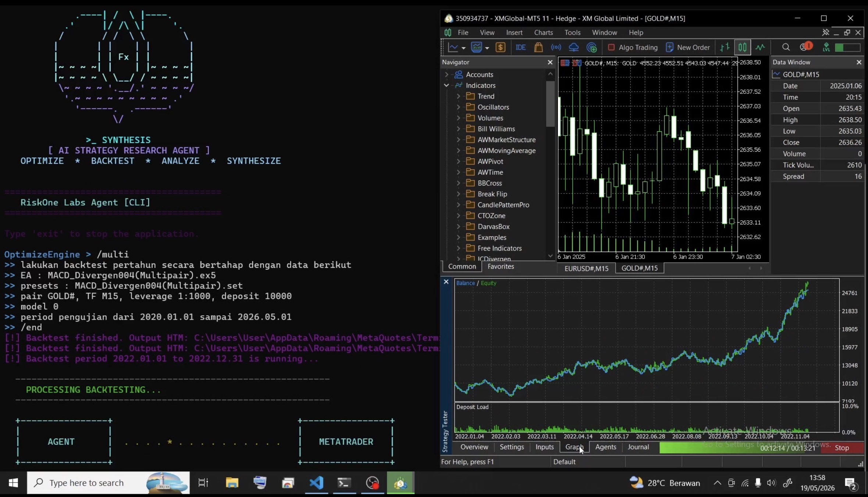
Task: Select the Free Indicators folder
Action: pyautogui.click(x=499, y=248)
